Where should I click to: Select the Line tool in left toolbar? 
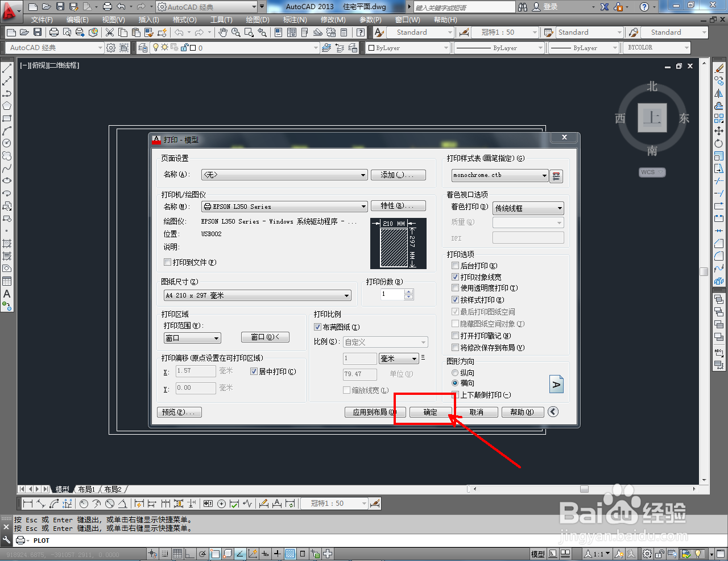7,68
